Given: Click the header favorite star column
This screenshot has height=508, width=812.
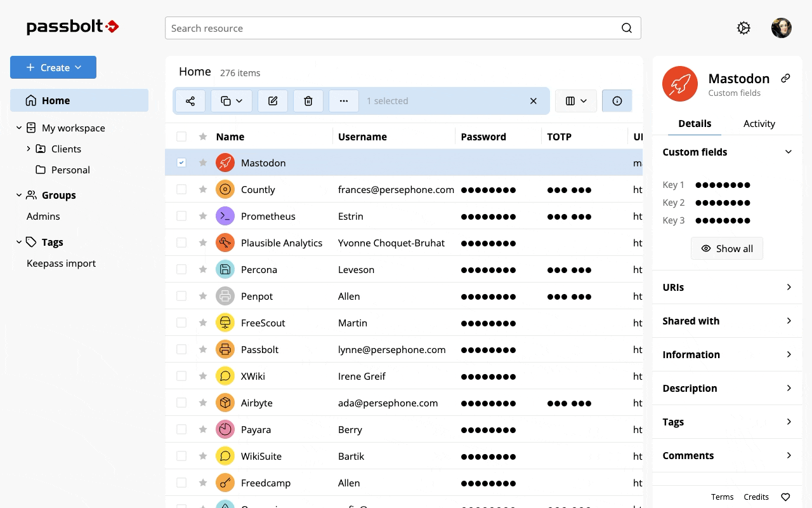Looking at the screenshot, I should click(x=203, y=137).
